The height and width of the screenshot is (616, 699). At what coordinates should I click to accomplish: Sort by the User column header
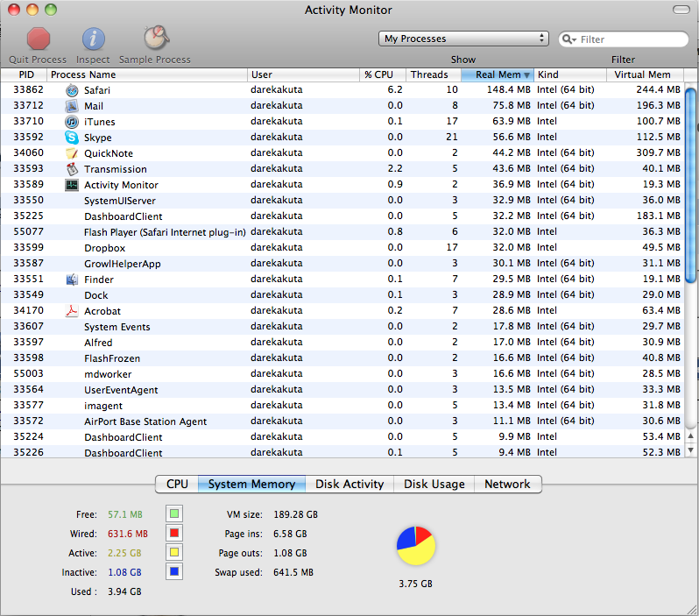[304, 74]
